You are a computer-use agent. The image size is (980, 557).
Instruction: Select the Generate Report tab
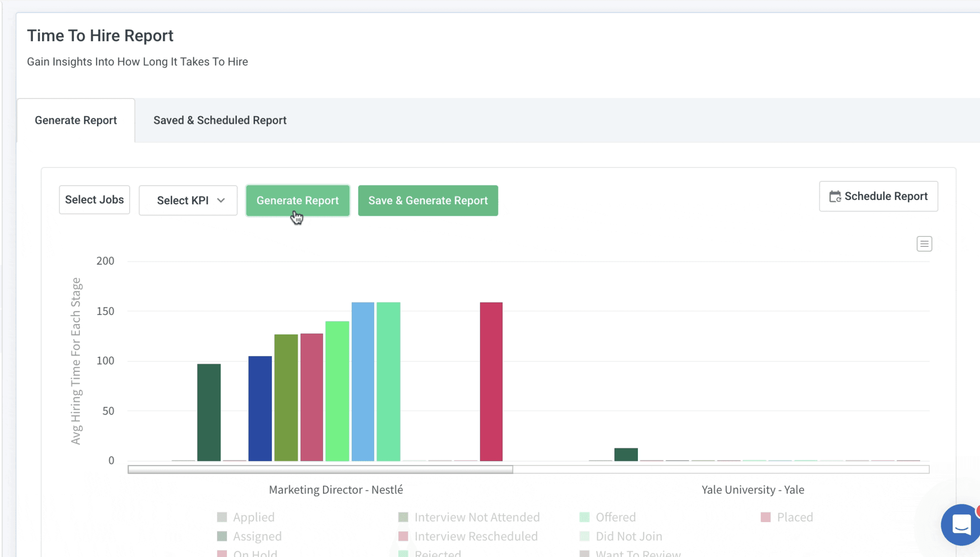tap(76, 121)
